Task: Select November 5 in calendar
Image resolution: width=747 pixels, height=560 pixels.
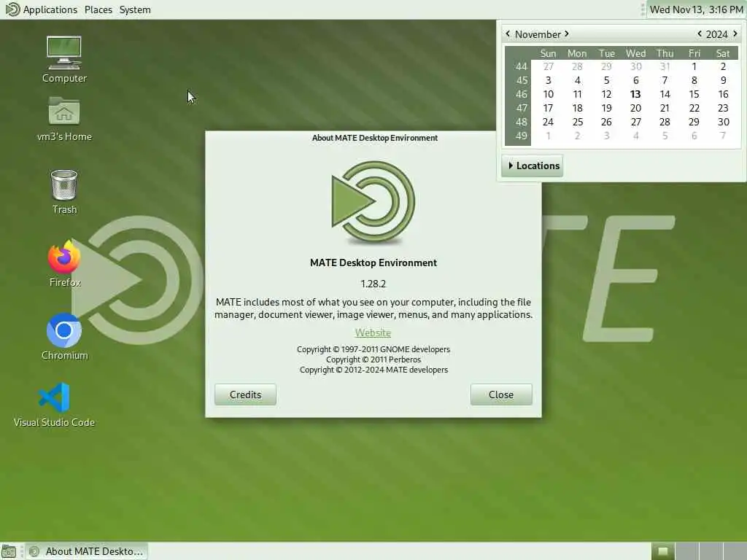Action: tap(606, 80)
